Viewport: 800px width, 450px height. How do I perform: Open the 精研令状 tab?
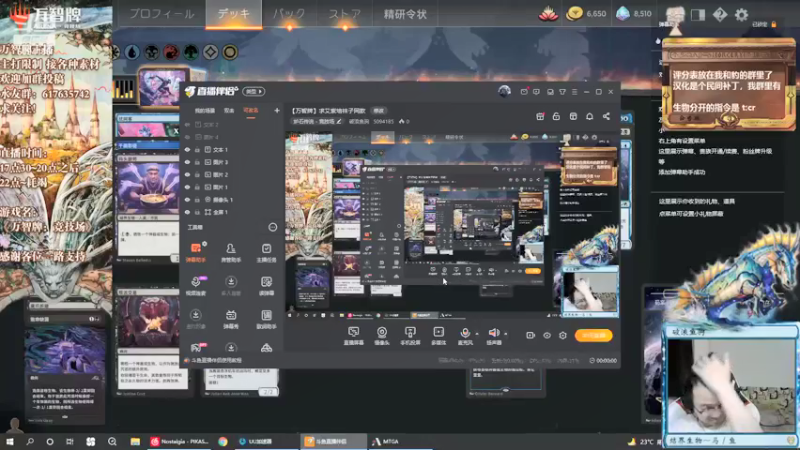[405, 14]
